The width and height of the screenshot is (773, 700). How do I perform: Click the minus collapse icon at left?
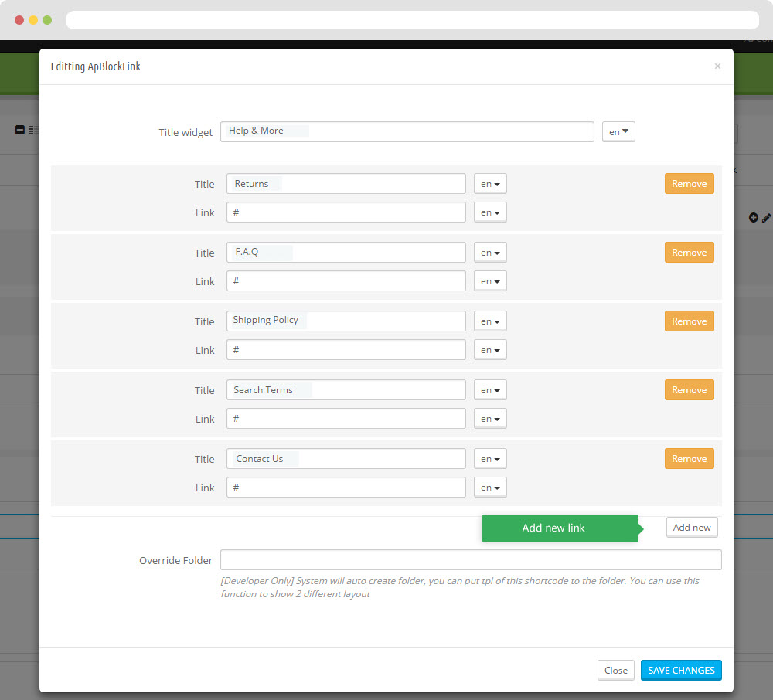pyautogui.click(x=20, y=130)
